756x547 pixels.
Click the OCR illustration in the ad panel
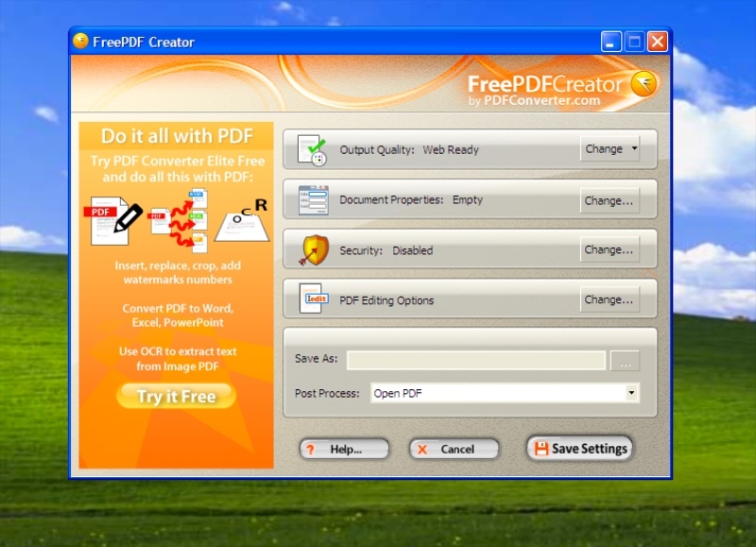(243, 219)
